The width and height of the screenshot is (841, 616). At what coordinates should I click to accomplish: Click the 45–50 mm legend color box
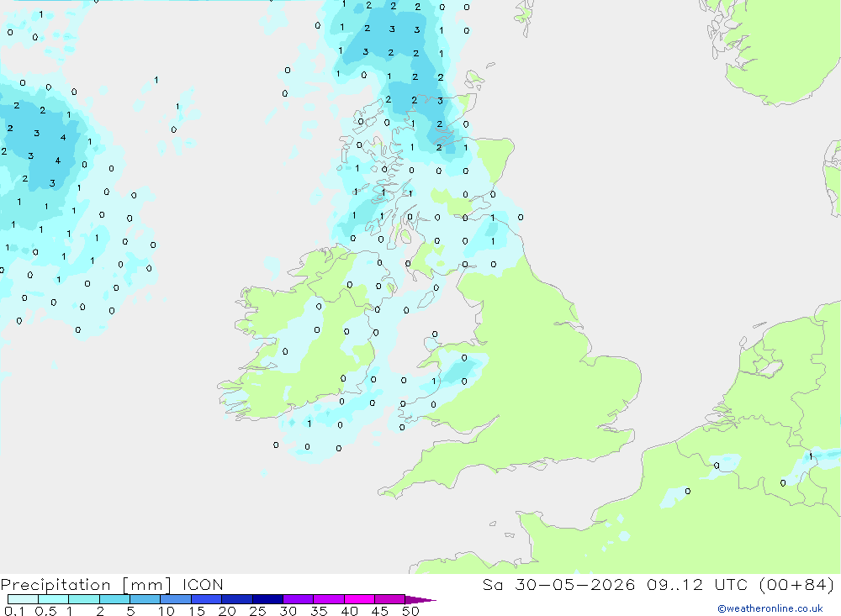pyautogui.click(x=389, y=599)
